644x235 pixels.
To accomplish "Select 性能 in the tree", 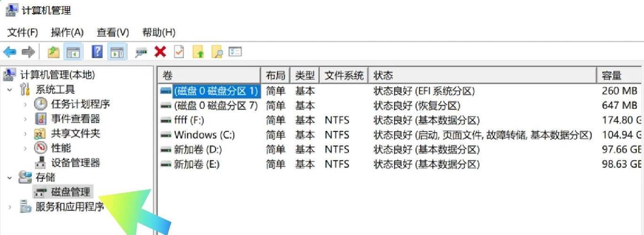I will coord(61,148).
